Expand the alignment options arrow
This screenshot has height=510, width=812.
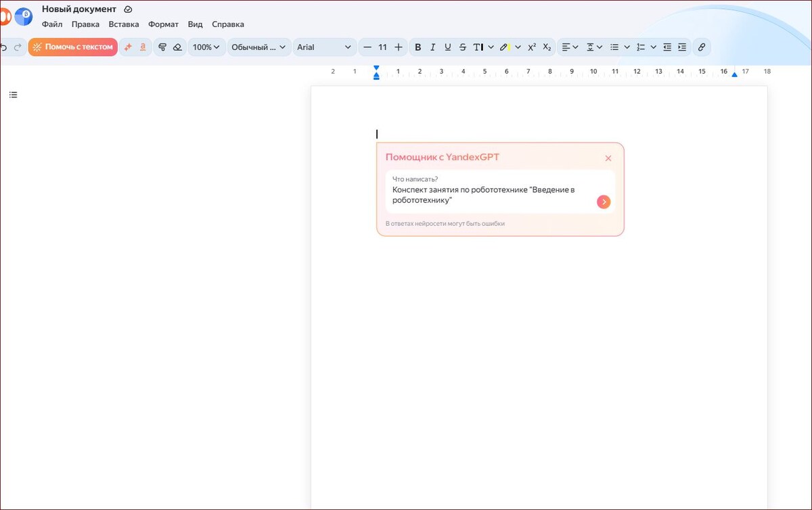575,47
